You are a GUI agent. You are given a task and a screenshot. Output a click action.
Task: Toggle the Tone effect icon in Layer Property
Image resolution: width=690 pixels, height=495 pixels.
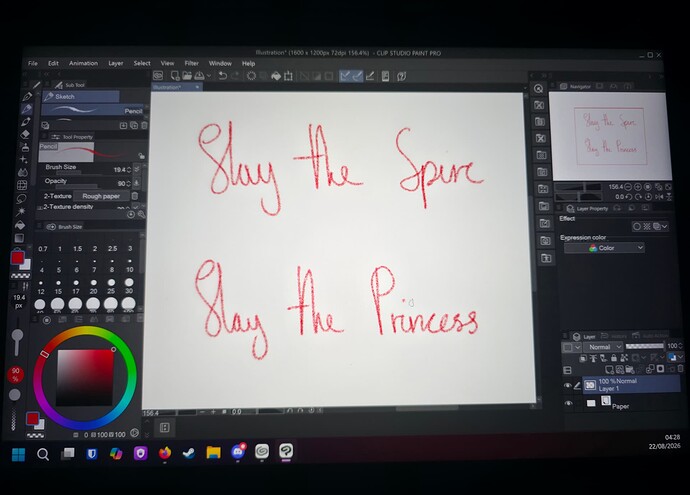coord(647,226)
